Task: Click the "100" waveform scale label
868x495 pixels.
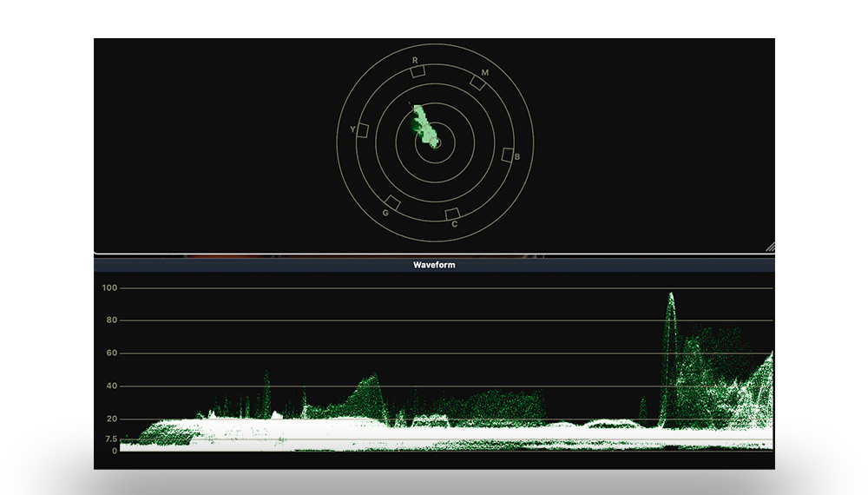Action: pos(109,288)
